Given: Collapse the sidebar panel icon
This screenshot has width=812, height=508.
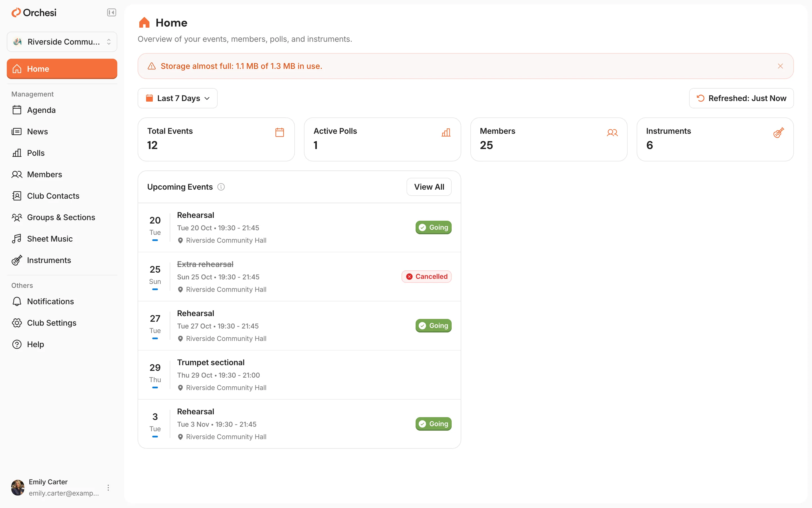Looking at the screenshot, I should [111, 12].
